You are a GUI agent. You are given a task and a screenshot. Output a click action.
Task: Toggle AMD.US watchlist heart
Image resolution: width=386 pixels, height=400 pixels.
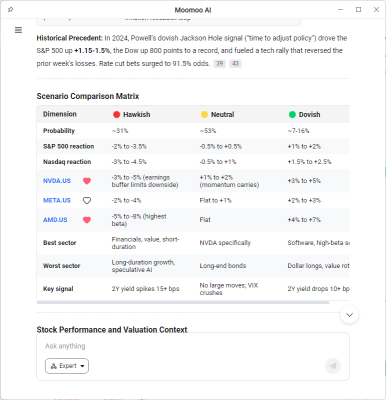pyautogui.click(x=87, y=220)
